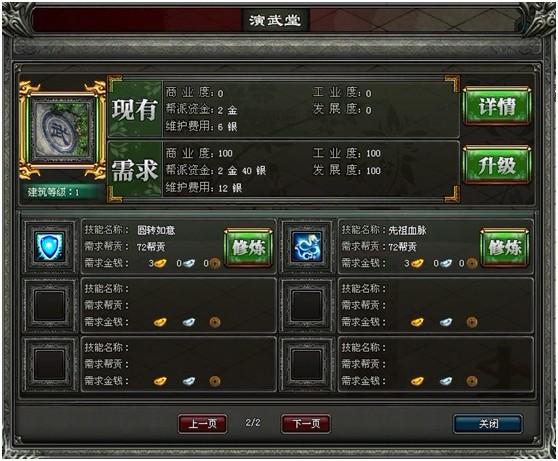
Task: Click the silver ingot icon for 先祖血脉
Action: click(445, 263)
